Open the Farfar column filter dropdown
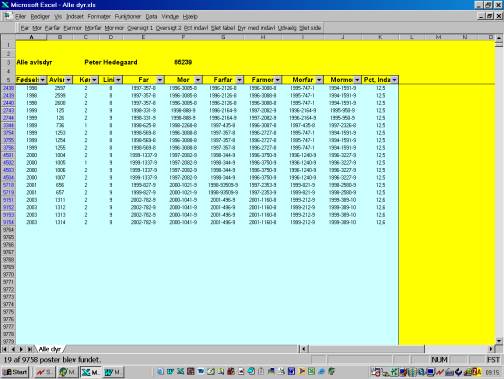504x379 pixels. coord(240,80)
